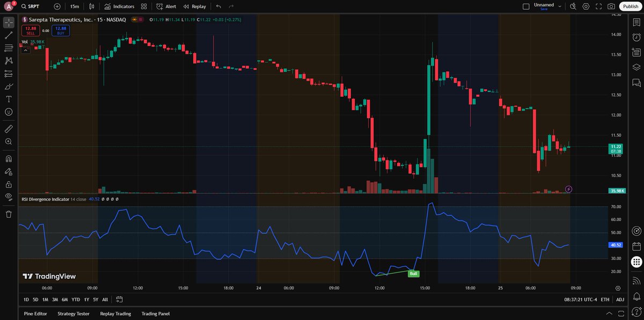This screenshot has width=644, height=320.
Task: Create an Alert from toolbar
Action: 166,6
